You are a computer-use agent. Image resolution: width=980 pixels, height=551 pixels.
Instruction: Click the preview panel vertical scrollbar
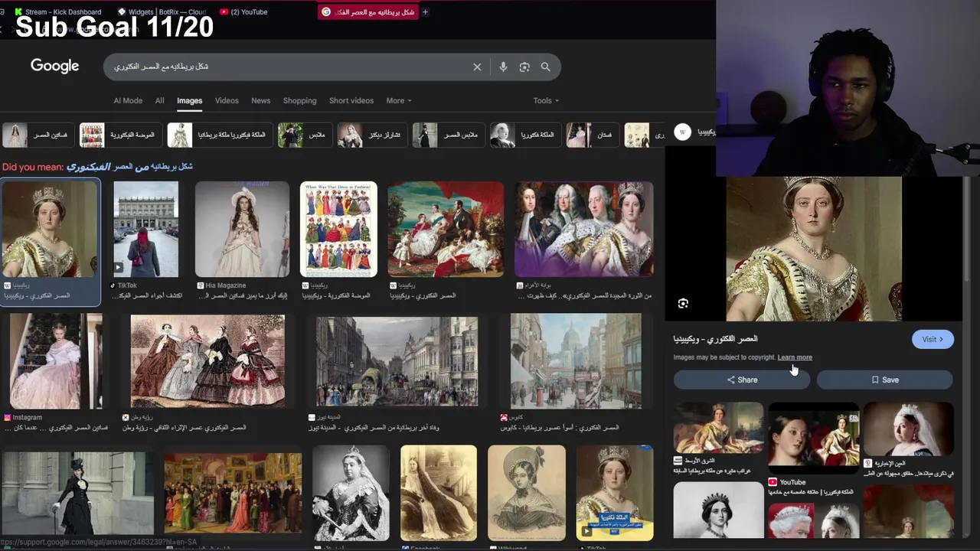point(966,230)
